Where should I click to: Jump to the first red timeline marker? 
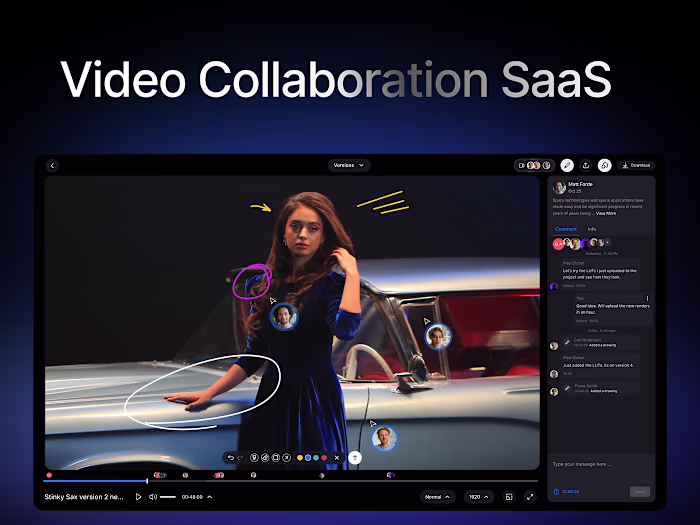(x=49, y=475)
